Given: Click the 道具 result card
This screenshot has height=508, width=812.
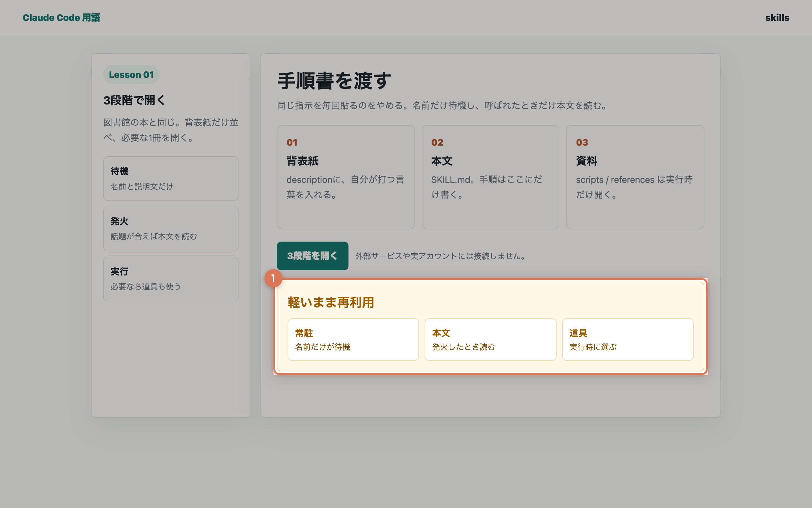Looking at the screenshot, I should click(x=627, y=339).
